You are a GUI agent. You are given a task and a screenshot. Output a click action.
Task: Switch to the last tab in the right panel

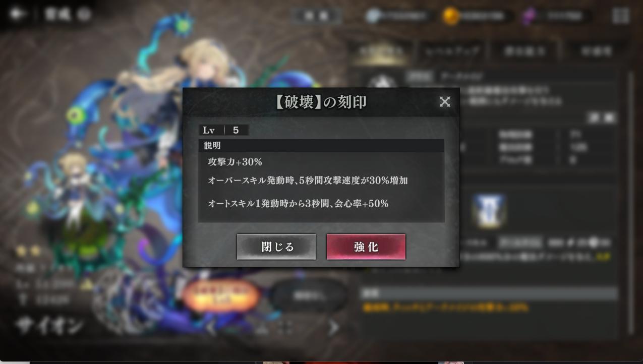click(x=596, y=50)
